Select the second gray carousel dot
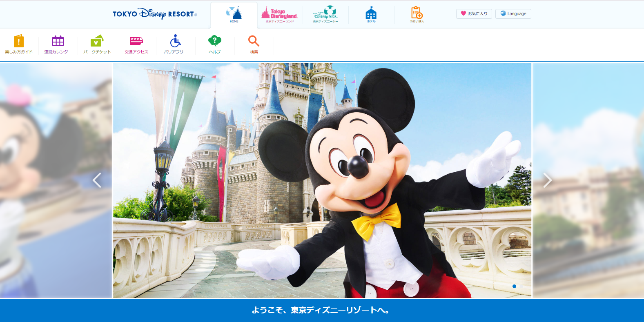 [x=521, y=286]
